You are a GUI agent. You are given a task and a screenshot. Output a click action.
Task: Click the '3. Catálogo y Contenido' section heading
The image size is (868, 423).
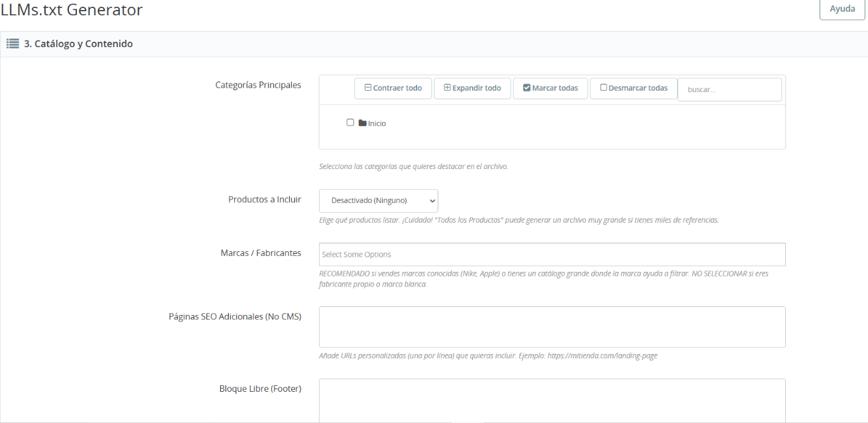point(78,44)
